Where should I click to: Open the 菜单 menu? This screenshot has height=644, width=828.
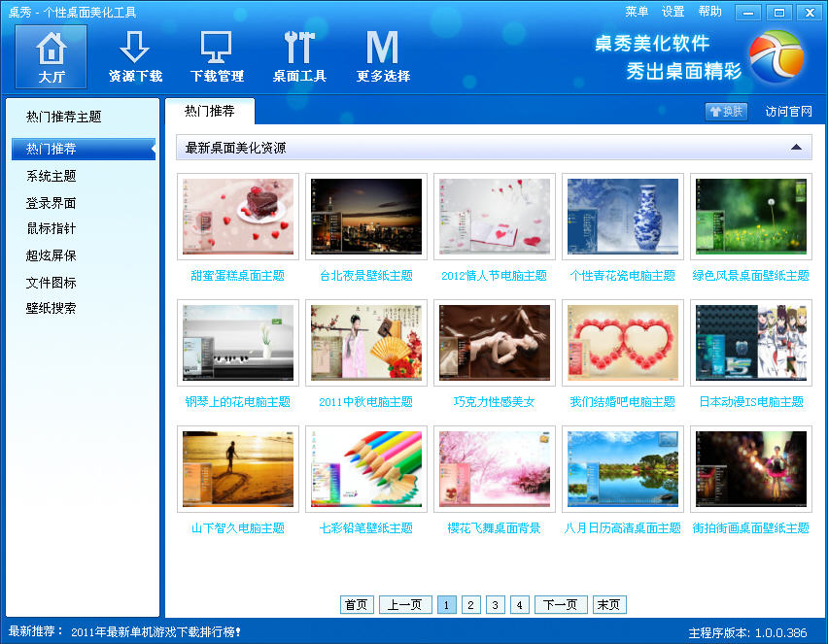[637, 12]
